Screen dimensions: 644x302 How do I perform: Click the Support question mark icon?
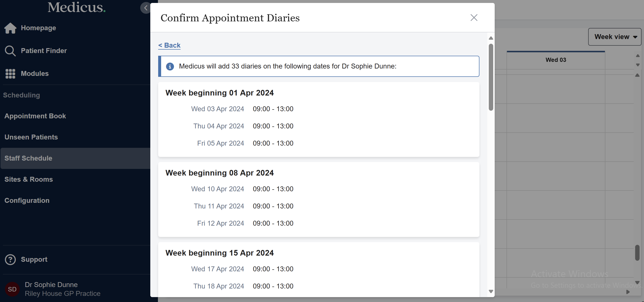coord(10,259)
